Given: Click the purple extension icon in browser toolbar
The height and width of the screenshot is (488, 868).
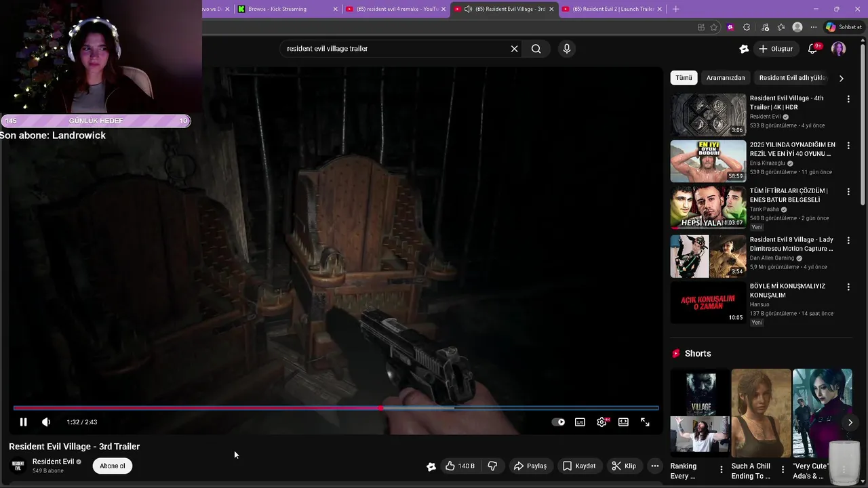Looking at the screenshot, I should tap(730, 27).
